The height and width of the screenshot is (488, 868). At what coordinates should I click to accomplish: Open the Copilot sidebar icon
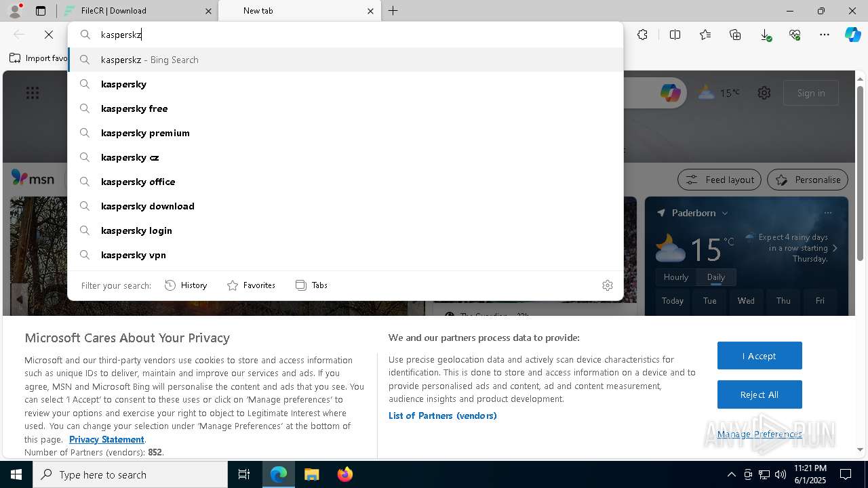point(852,35)
